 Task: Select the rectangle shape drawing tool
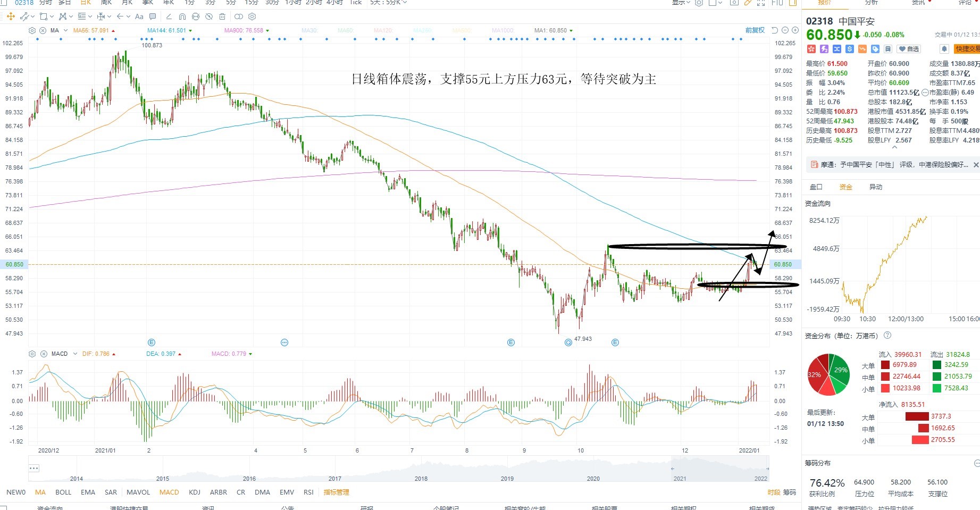[x=44, y=16]
